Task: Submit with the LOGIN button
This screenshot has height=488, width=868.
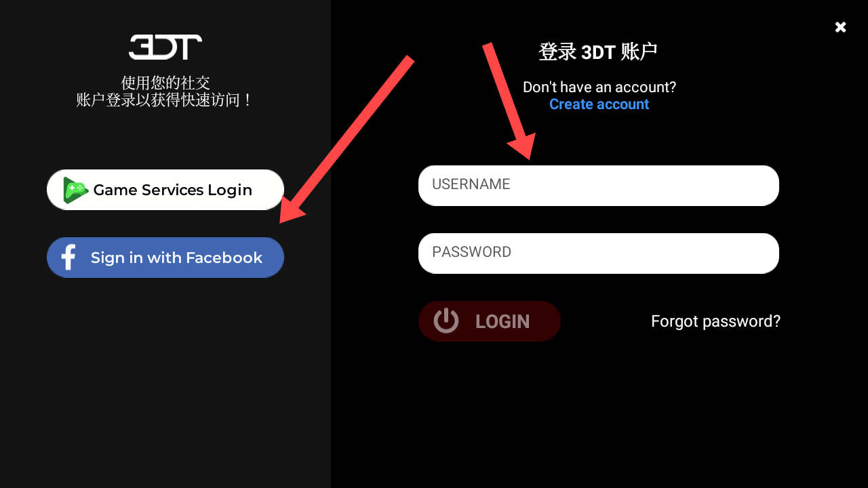Action: pyautogui.click(x=490, y=321)
